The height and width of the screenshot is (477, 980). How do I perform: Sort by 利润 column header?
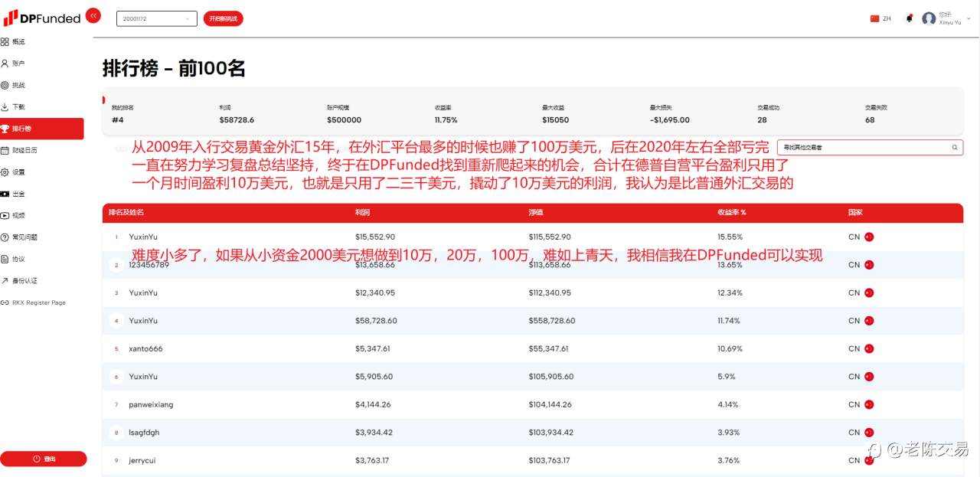pos(362,212)
